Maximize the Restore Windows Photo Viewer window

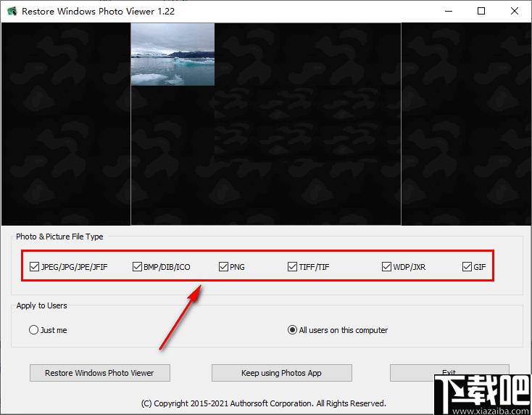click(x=481, y=11)
